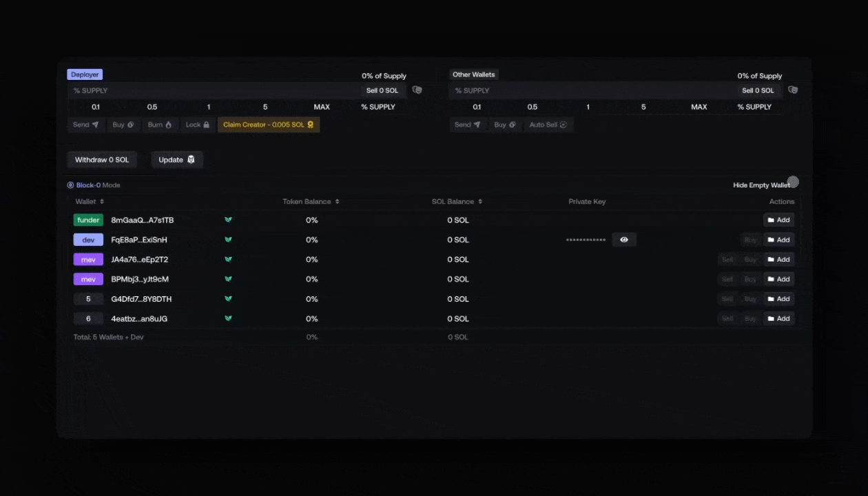Sort the table by Token Balance
The height and width of the screenshot is (496, 868).
311,202
